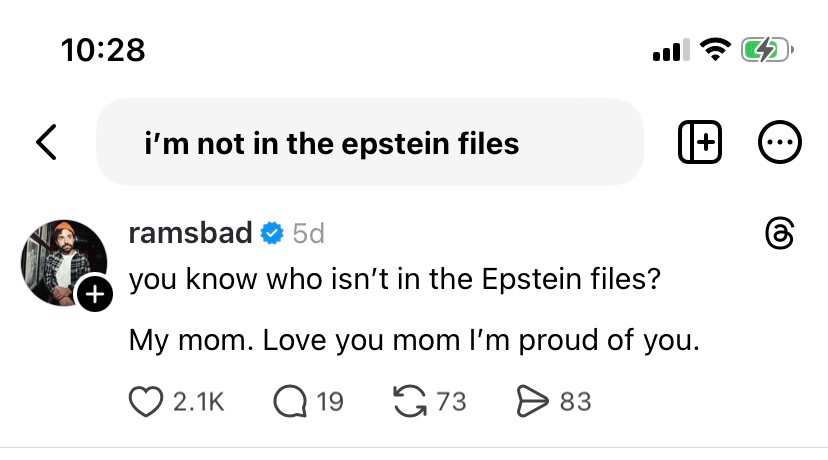This screenshot has height=460, width=828.
Task: Go back using the left chevron
Action: click(x=47, y=143)
